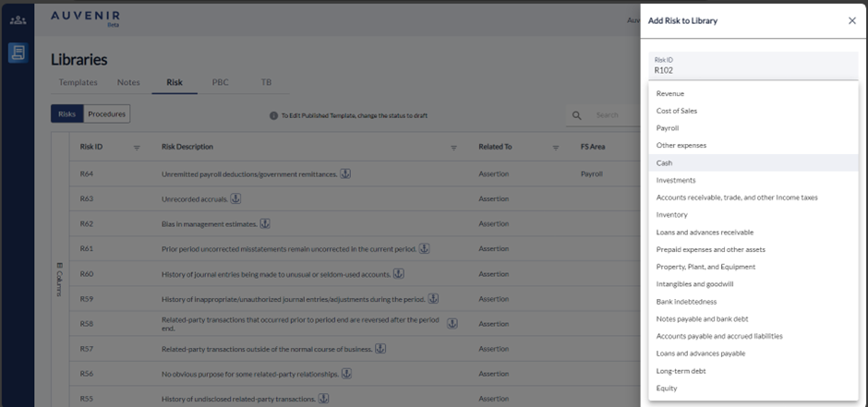Click the icon on the R57 related-party row
Image resolution: width=868 pixels, height=407 pixels.
380,348
